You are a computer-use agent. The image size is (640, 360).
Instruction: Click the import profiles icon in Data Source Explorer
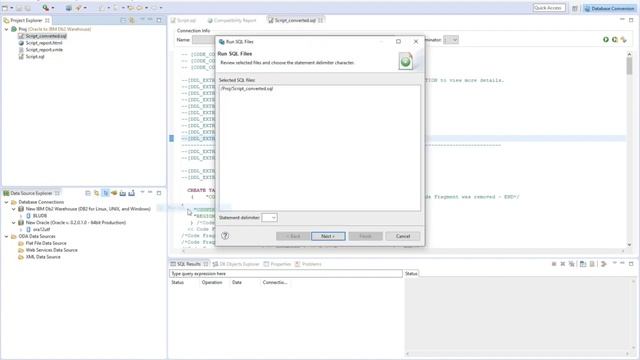(122, 193)
